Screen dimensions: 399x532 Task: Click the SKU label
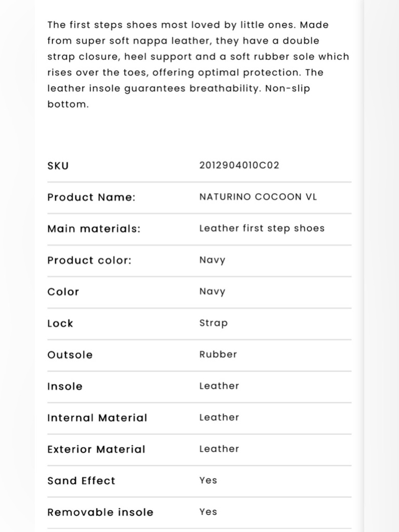click(x=58, y=166)
